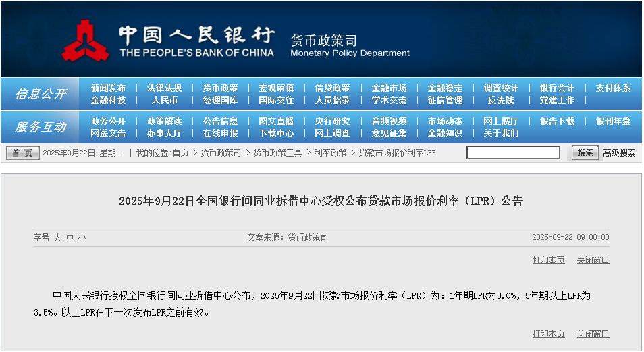Go to 金融知识 page
The height and width of the screenshot is (352, 644).
pos(445,134)
